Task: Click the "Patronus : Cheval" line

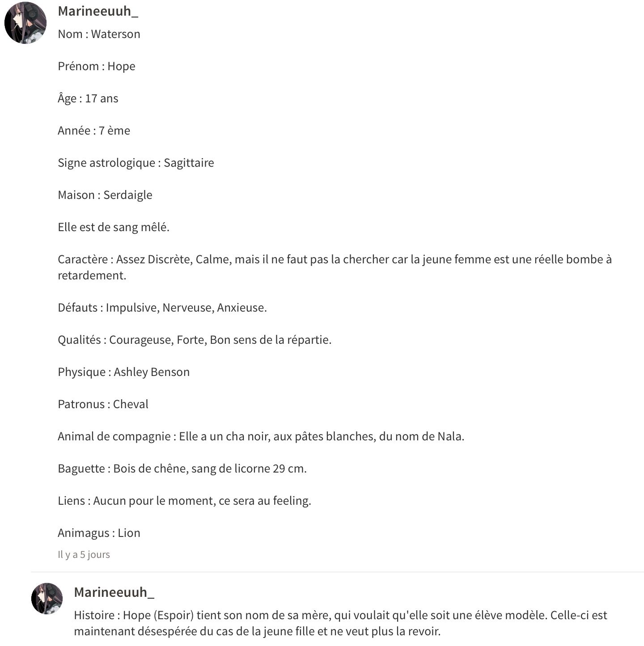Action: (103, 404)
